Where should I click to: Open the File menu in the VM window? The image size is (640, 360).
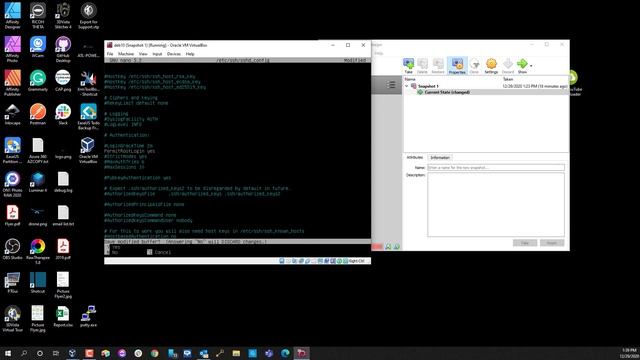(110, 54)
